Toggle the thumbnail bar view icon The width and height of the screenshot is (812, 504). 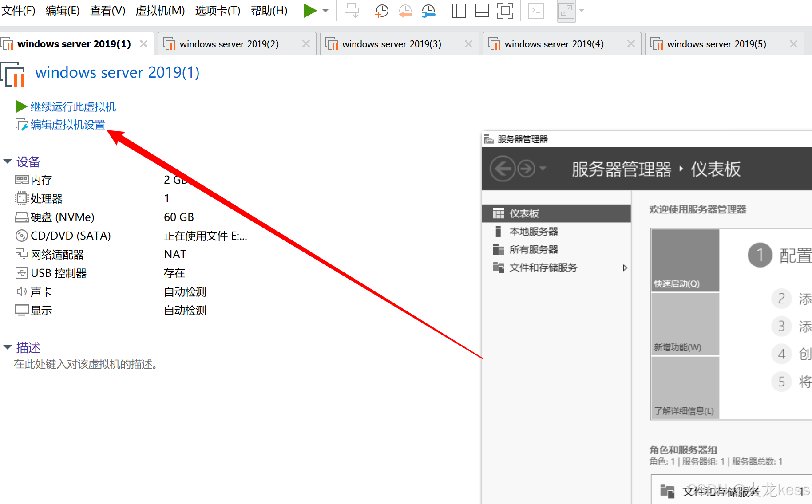[482, 11]
